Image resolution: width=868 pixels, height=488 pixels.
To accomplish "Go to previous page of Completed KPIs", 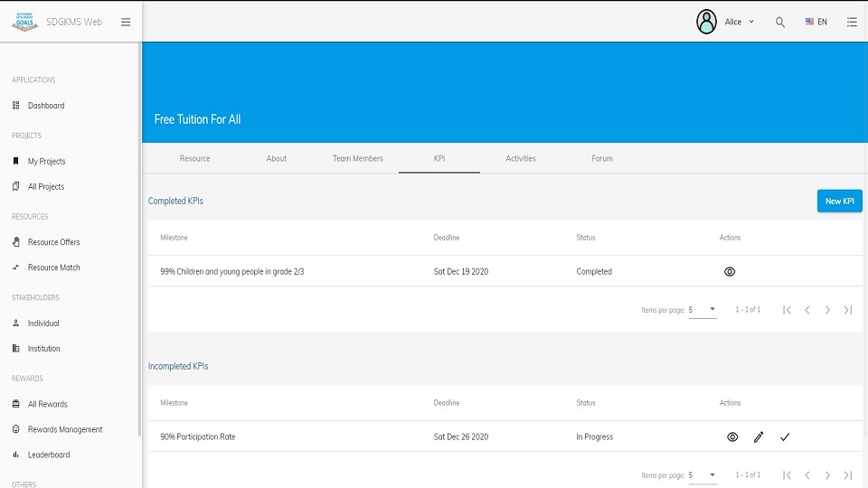I will point(807,310).
